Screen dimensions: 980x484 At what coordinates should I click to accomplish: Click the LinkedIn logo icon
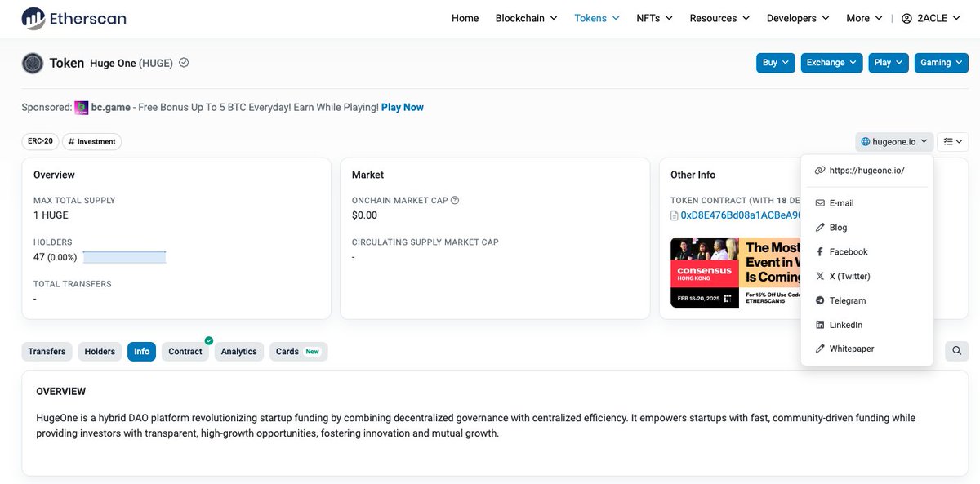(x=820, y=325)
